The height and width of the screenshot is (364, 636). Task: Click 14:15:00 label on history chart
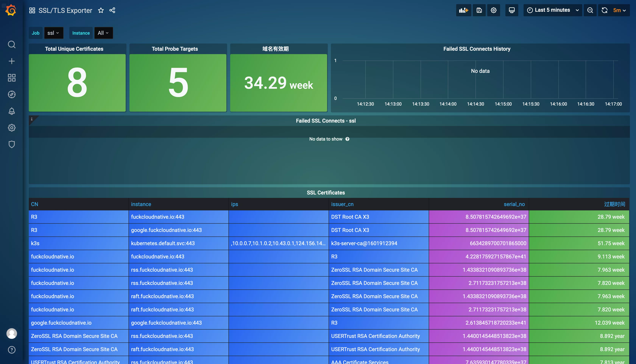point(503,104)
